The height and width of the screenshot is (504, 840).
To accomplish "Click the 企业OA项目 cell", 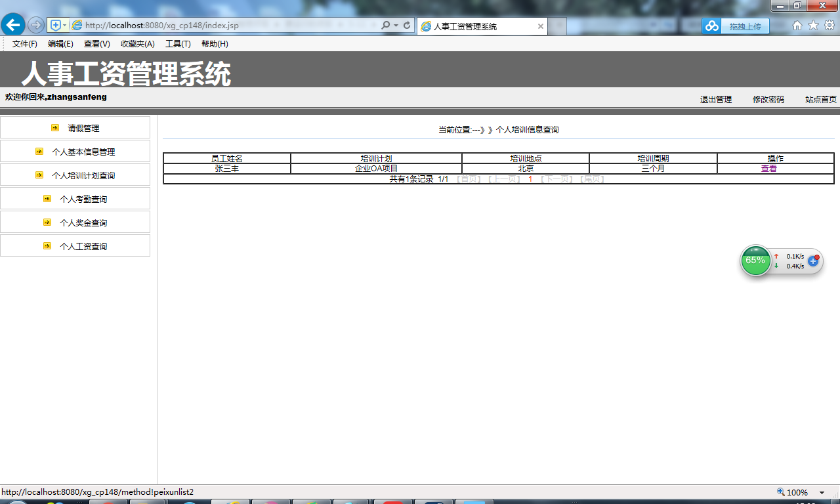I will tap(376, 169).
